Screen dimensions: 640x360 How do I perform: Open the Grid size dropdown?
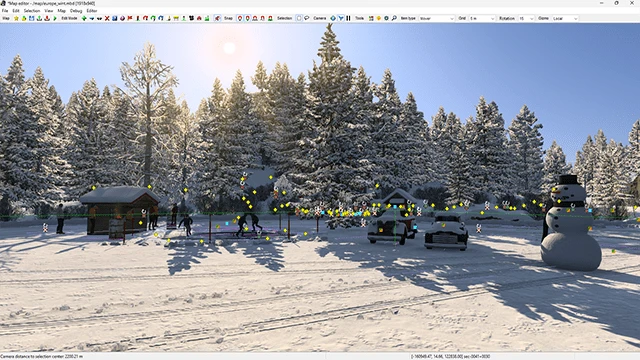tap(482, 18)
